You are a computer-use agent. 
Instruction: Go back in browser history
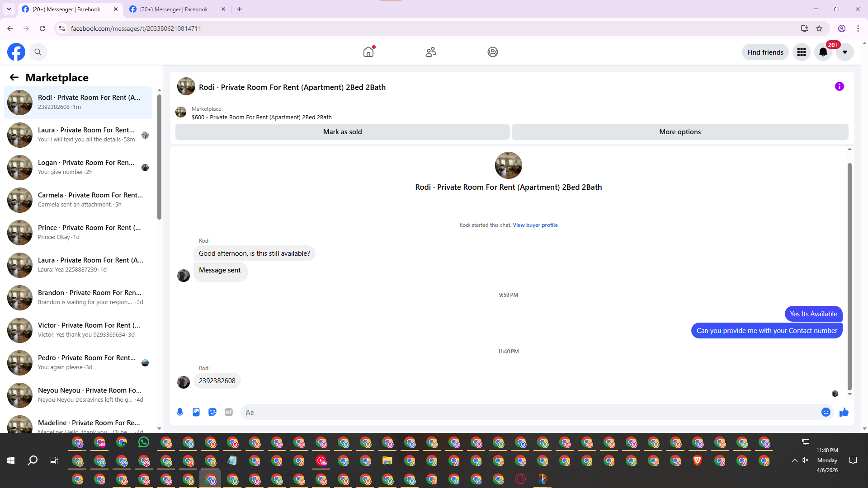[10, 28]
